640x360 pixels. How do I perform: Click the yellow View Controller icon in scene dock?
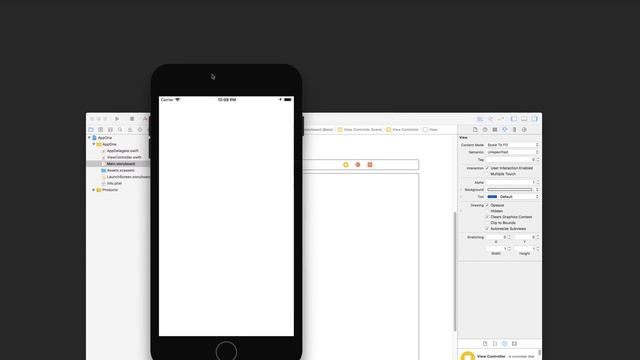pos(346,165)
